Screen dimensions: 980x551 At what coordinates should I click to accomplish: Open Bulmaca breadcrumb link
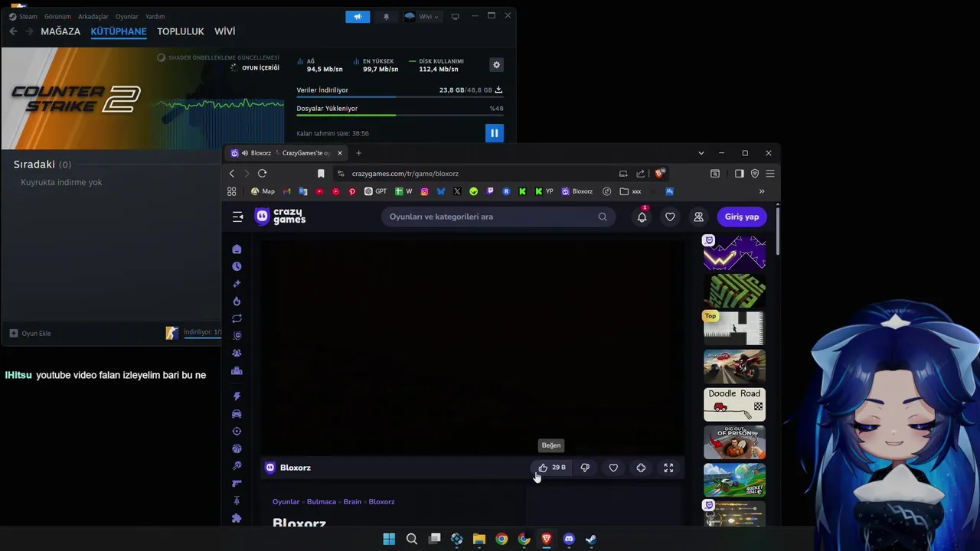pos(322,502)
